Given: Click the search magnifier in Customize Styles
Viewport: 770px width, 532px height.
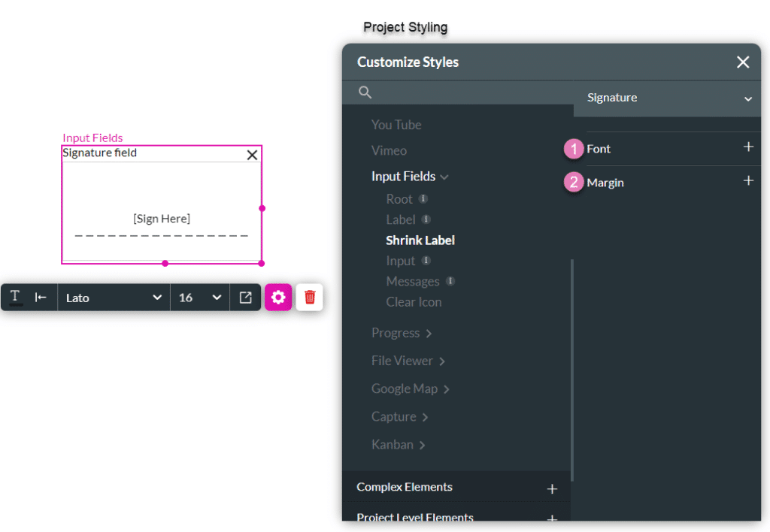Looking at the screenshot, I should point(365,92).
